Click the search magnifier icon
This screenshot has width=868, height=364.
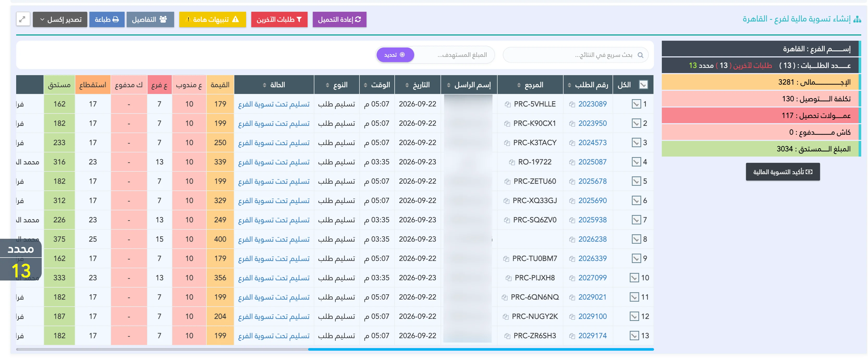coord(640,55)
